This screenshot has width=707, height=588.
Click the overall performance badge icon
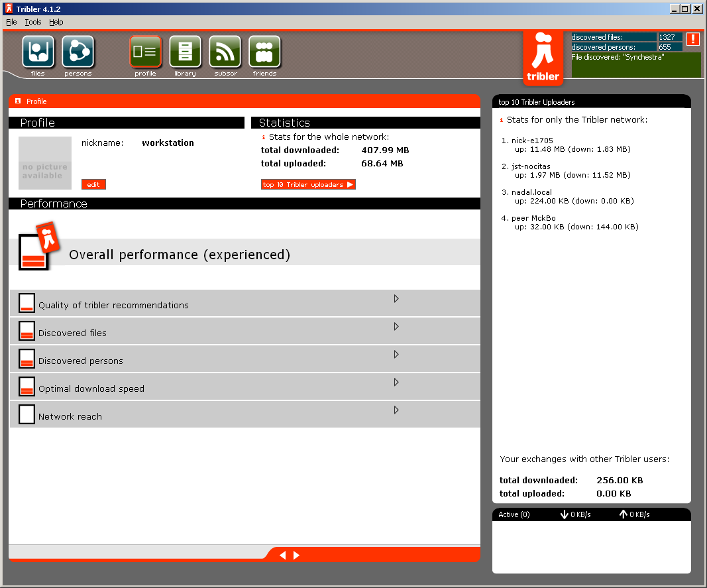[39, 247]
